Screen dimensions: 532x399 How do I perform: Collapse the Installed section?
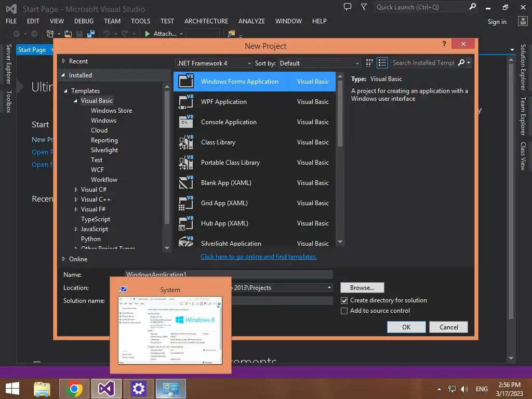coord(63,75)
